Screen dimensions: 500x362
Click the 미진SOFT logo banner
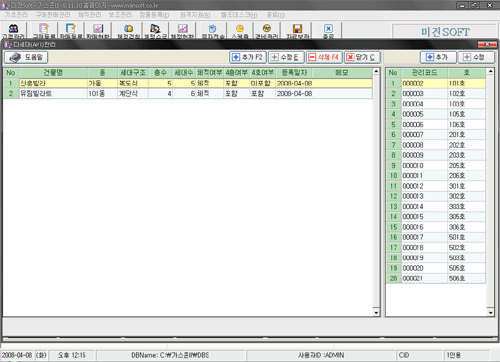(x=445, y=32)
